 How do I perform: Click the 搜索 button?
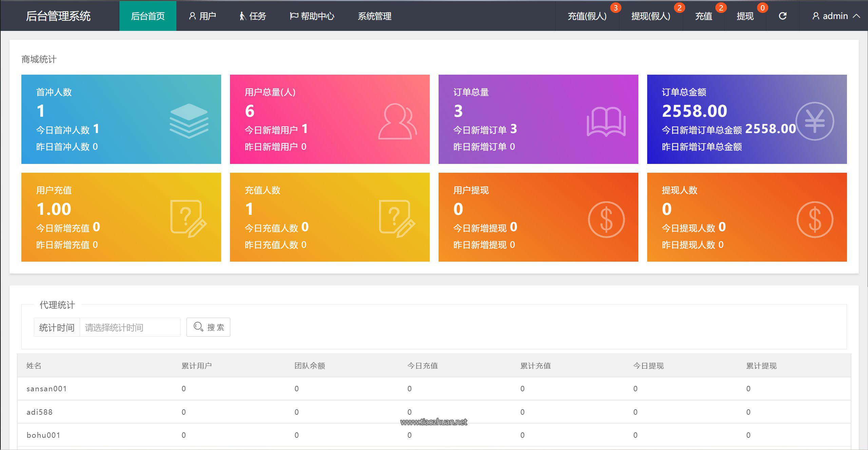click(x=208, y=327)
